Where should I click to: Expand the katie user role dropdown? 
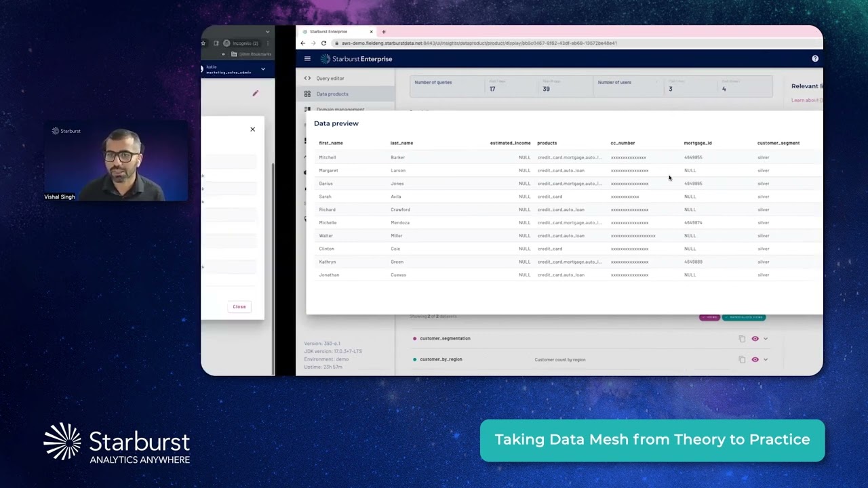point(263,69)
